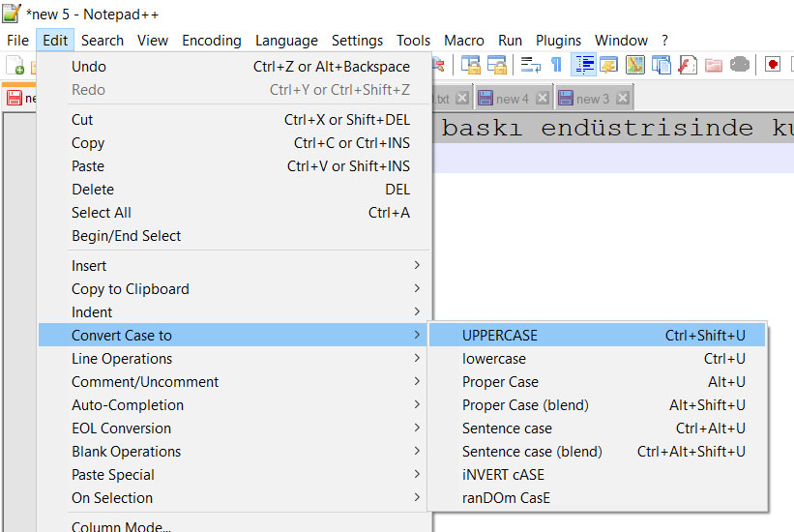Open the File menu
Image resolution: width=794 pixels, height=532 pixels.
click(17, 40)
